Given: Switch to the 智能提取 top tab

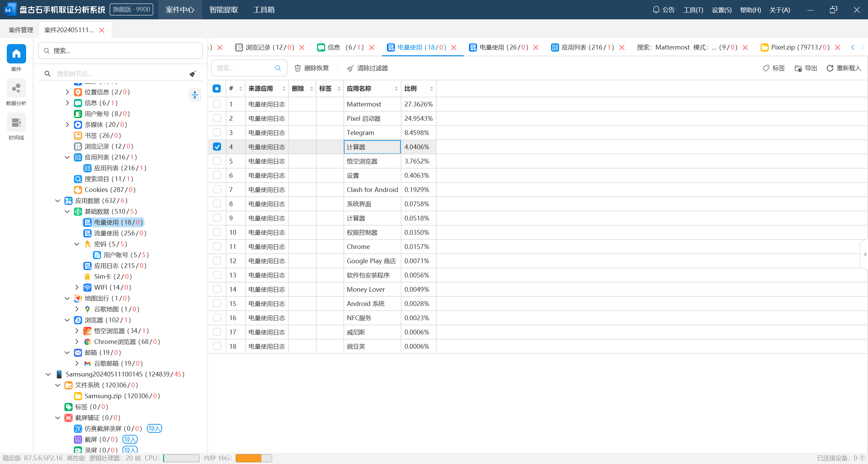Looking at the screenshot, I should coord(224,10).
